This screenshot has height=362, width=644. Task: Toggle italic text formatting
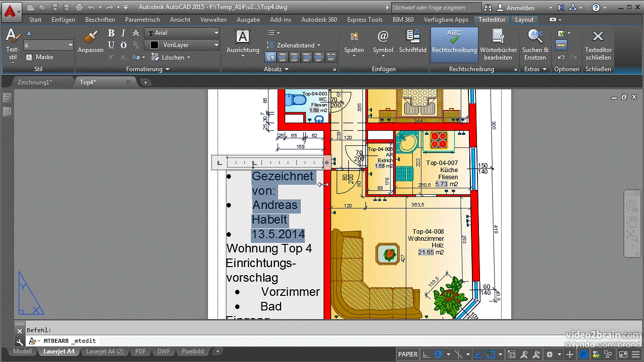(123, 33)
